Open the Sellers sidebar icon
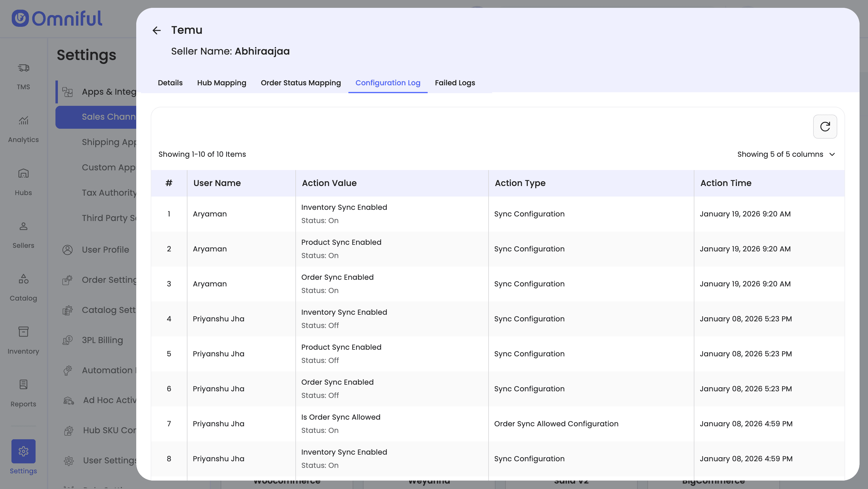This screenshot has width=868, height=489. click(23, 226)
